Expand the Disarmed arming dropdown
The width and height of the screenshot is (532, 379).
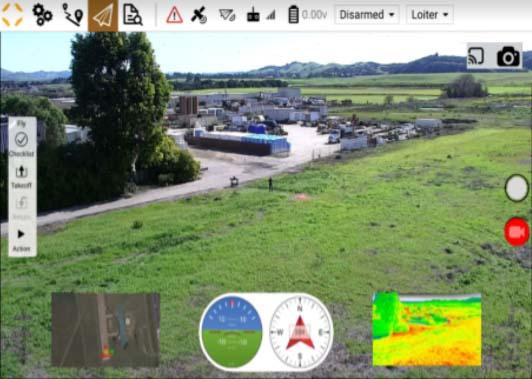367,15
